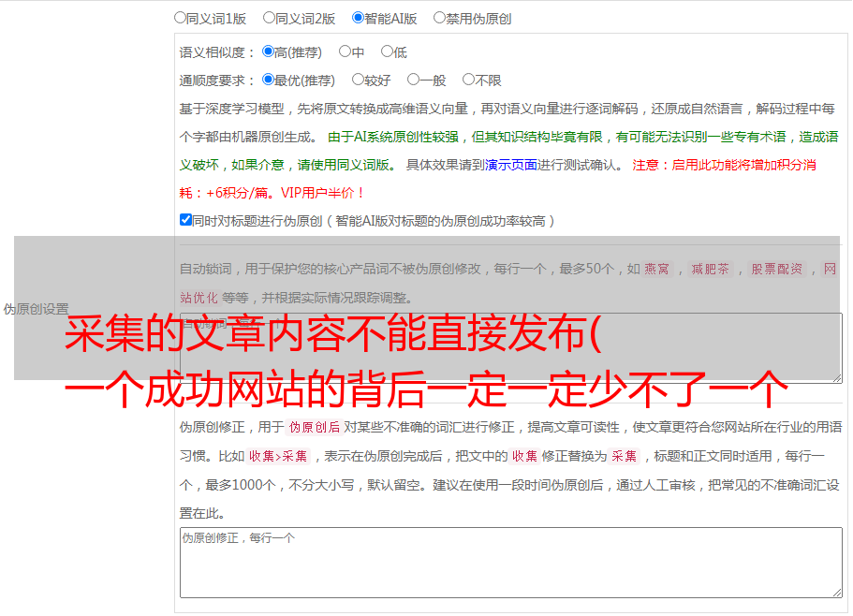Click the 通顺度要求 label
This screenshot has height=616, width=853.
(217, 81)
